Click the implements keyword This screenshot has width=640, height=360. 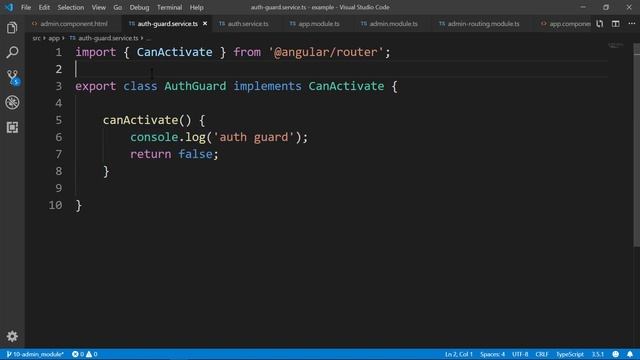(267, 86)
